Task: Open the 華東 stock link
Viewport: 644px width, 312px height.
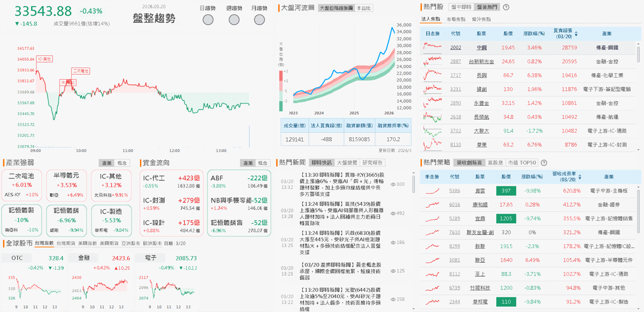Action: tap(482, 145)
